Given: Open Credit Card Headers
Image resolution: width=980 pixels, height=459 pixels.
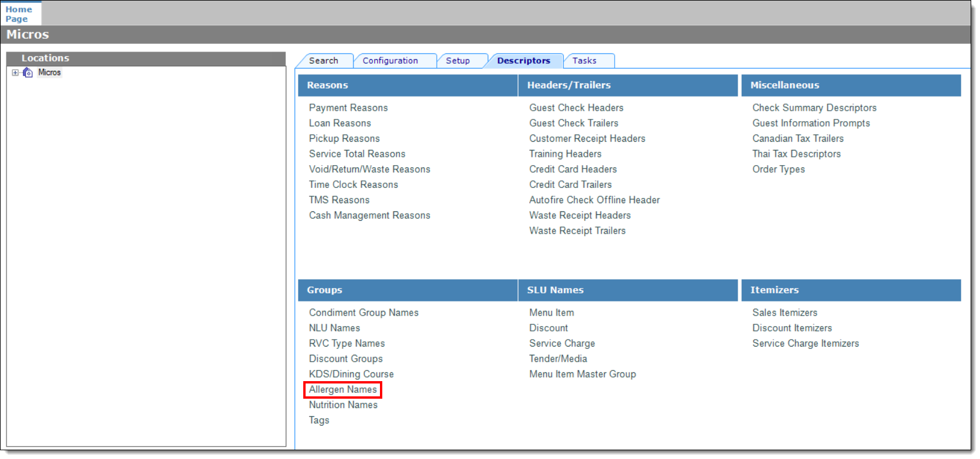Looking at the screenshot, I should (573, 169).
